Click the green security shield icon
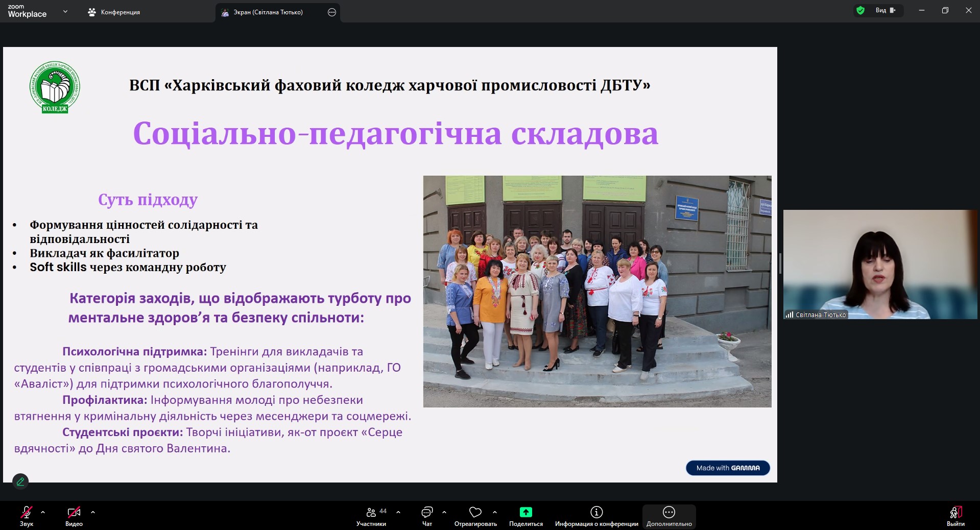 pos(861,10)
